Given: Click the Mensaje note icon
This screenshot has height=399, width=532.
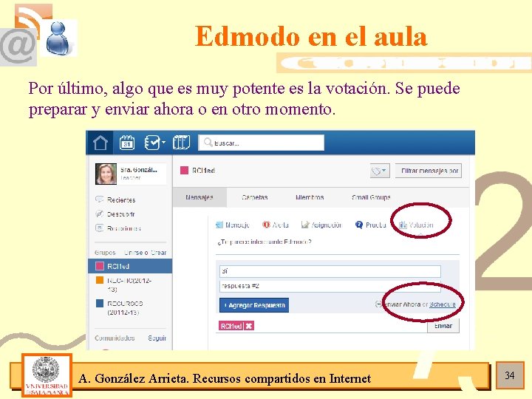Looking at the screenshot, I should click(x=219, y=225).
